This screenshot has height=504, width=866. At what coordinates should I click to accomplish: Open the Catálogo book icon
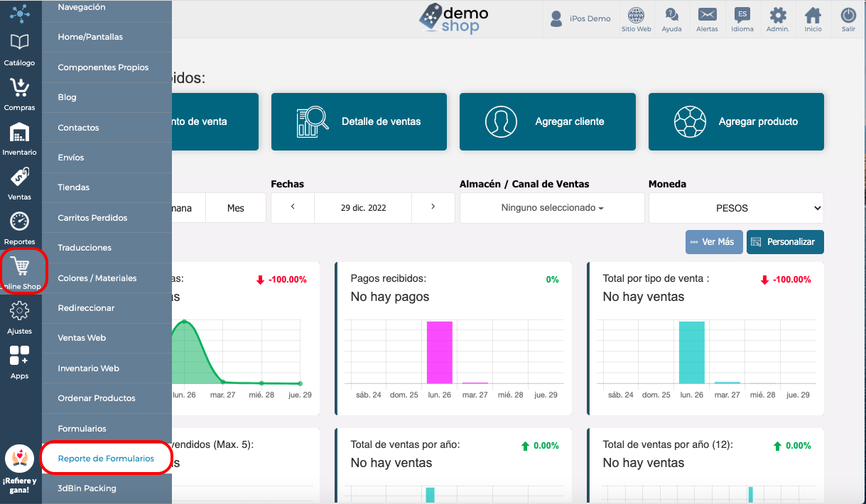[x=20, y=42]
